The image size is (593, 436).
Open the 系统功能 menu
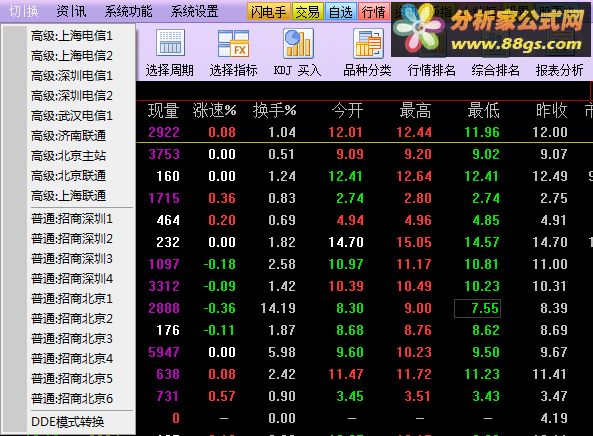128,11
